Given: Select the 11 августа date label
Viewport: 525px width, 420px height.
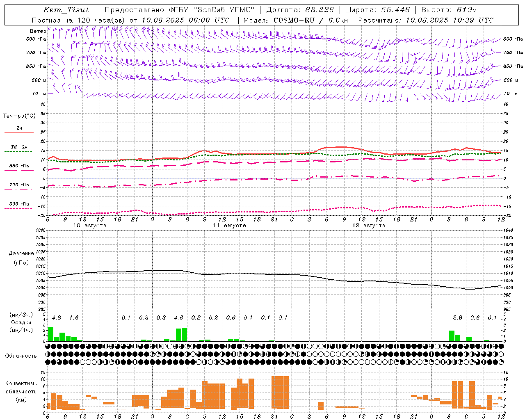Looking at the screenshot, I should [229, 226].
